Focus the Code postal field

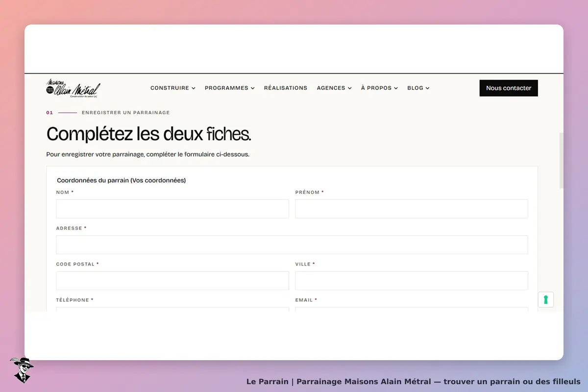click(x=172, y=281)
